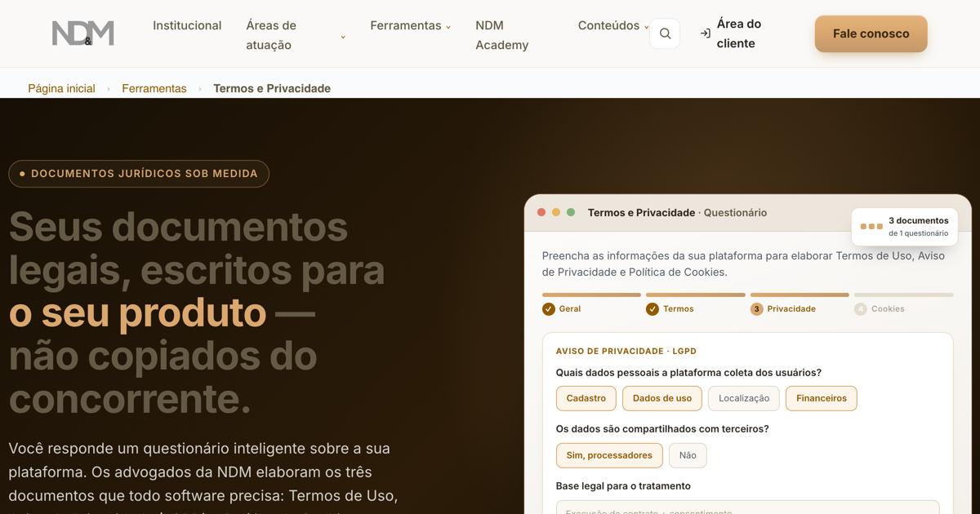Click the three-dots icon in documents badge
The width and height of the screenshot is (980, 514).
pos(871,227)
